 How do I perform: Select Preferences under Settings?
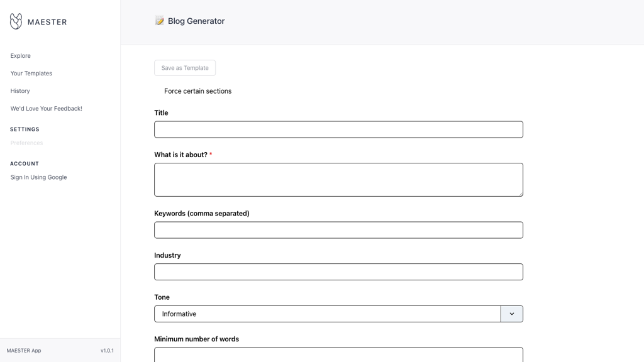tap(26, 143)
